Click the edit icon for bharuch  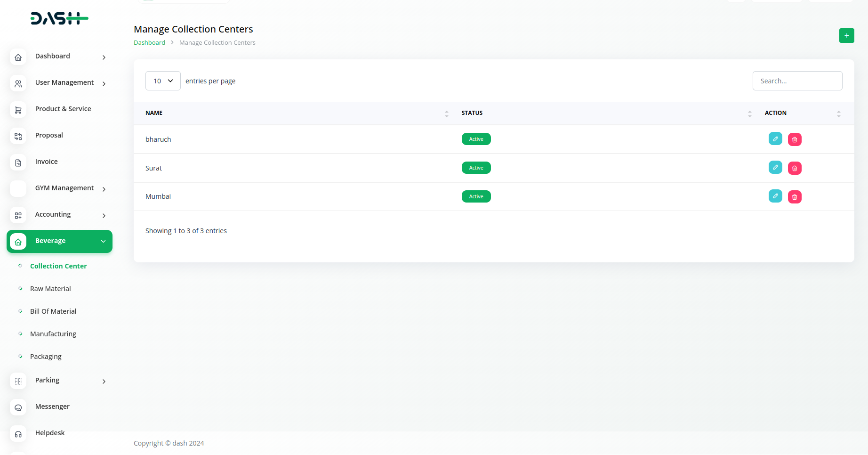pyautogui.click(x=775, y=139)
